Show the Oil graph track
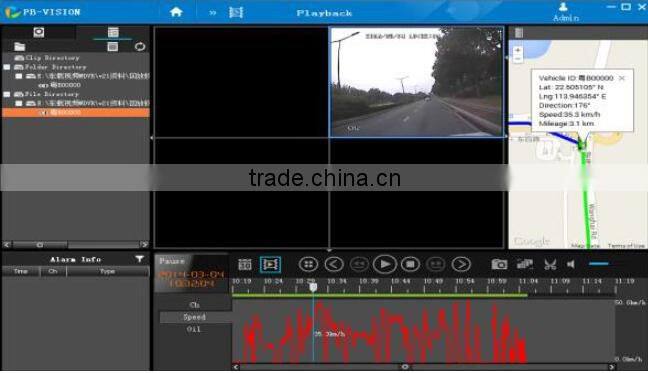 point(195,329)
